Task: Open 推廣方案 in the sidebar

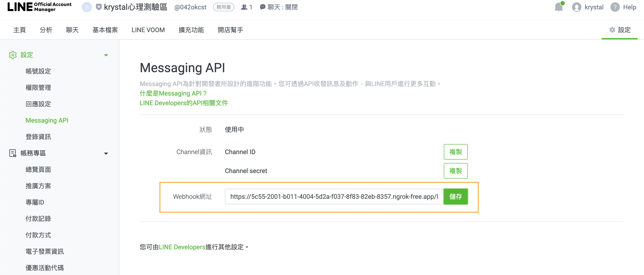Action: 38,186
